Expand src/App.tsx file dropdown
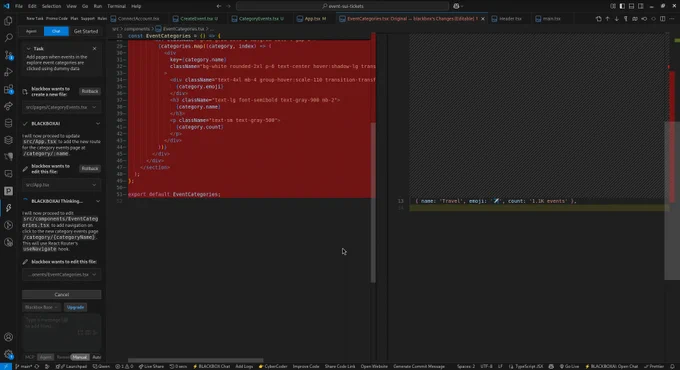Image resolution: width=680 pixels, height=370 pixels. 61,185
